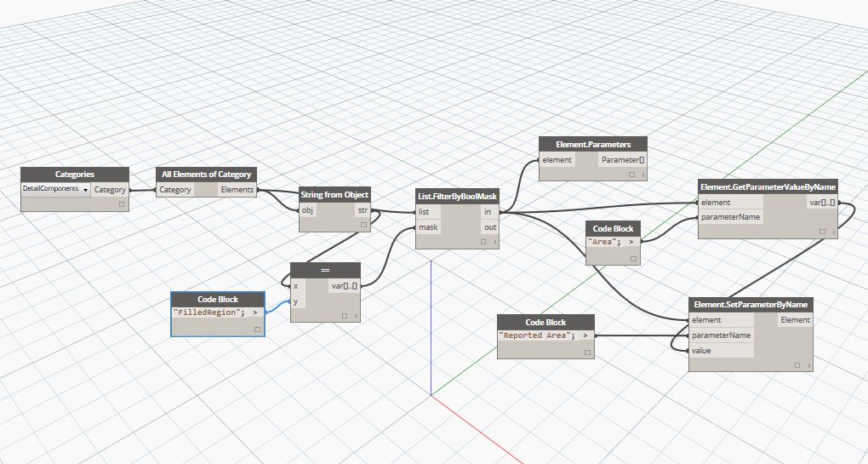This screenshot has width=868, height=464.
Task: Click the "FilledRegion" code text
Action: (x=208, y=312)
